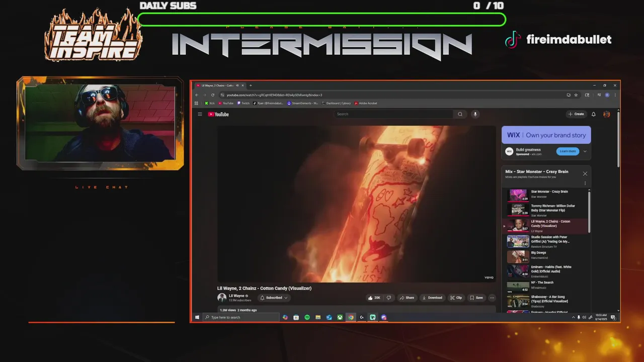This screenshot has height=362, width=644.
Task: Click the Create button on YouTube
Action: coord(576,114)
